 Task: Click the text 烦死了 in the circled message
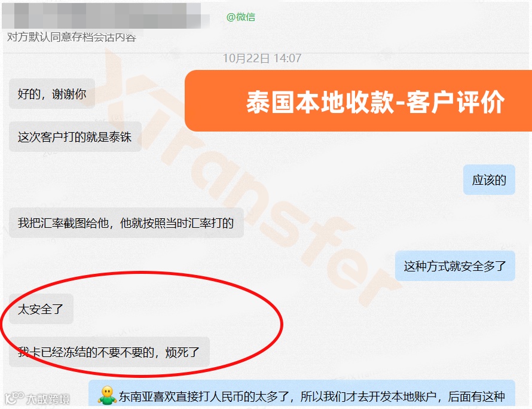[182, 352]
